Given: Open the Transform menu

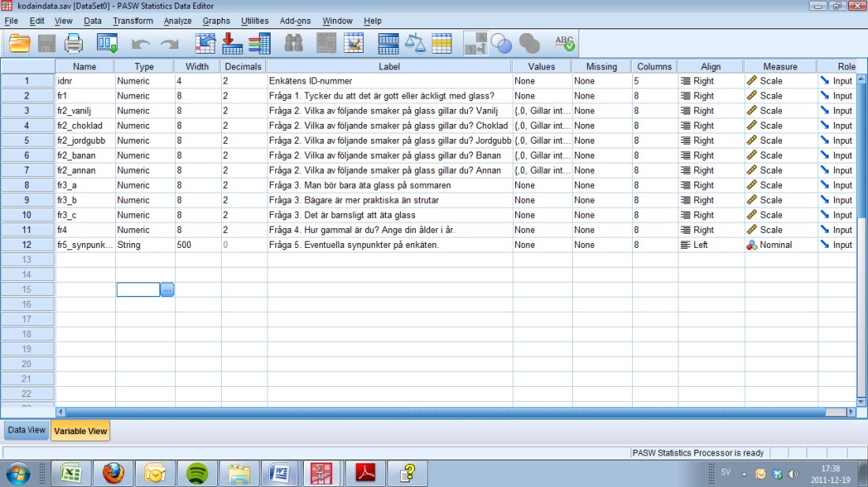Looking at the screenshot, I should pos(133,21).
